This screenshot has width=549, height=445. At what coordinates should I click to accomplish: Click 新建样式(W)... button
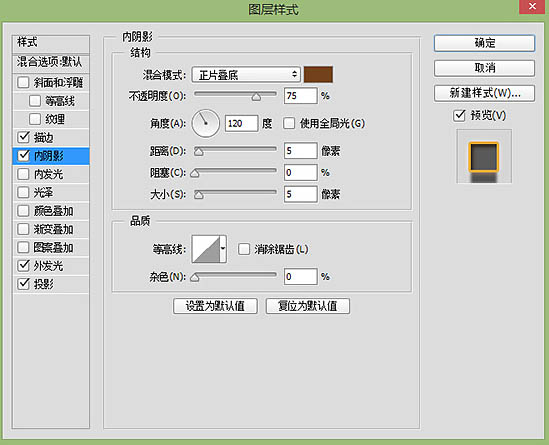coord(484,93)
